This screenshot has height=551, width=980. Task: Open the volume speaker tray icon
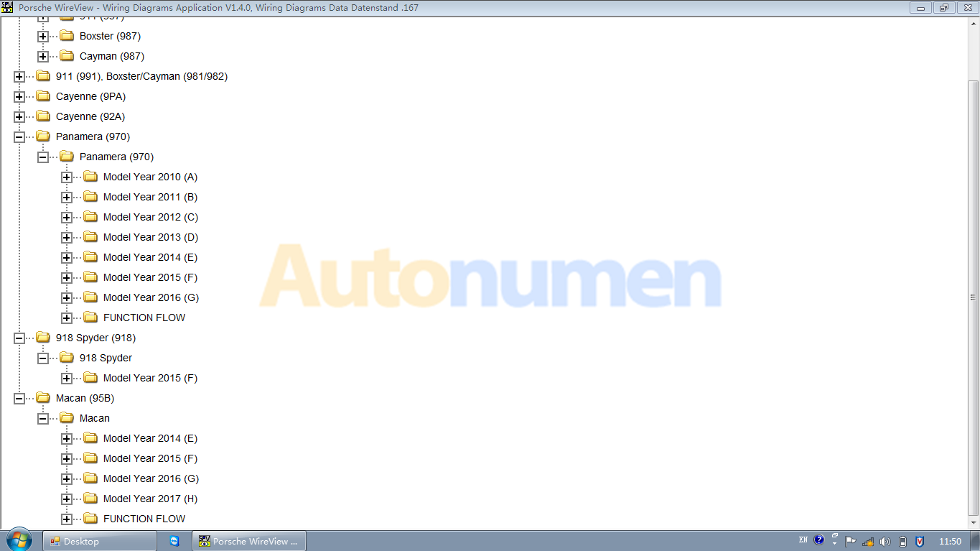tap(885, 542)
